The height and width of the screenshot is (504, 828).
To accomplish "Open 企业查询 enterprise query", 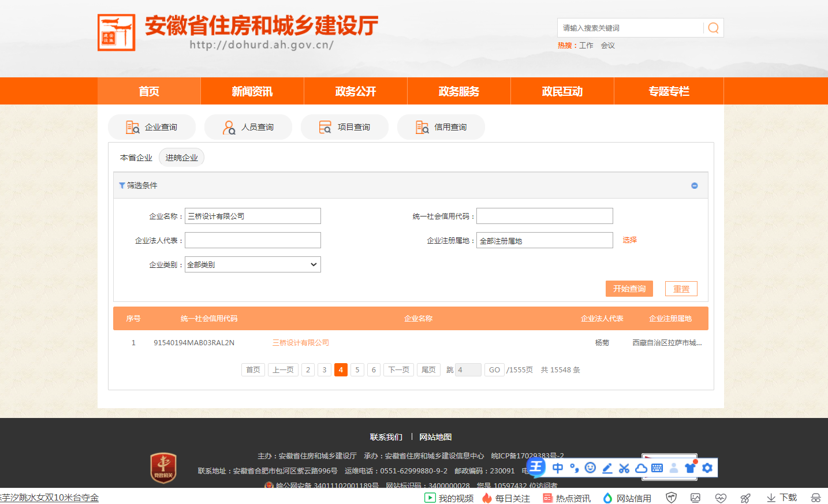I will [152, 127].
